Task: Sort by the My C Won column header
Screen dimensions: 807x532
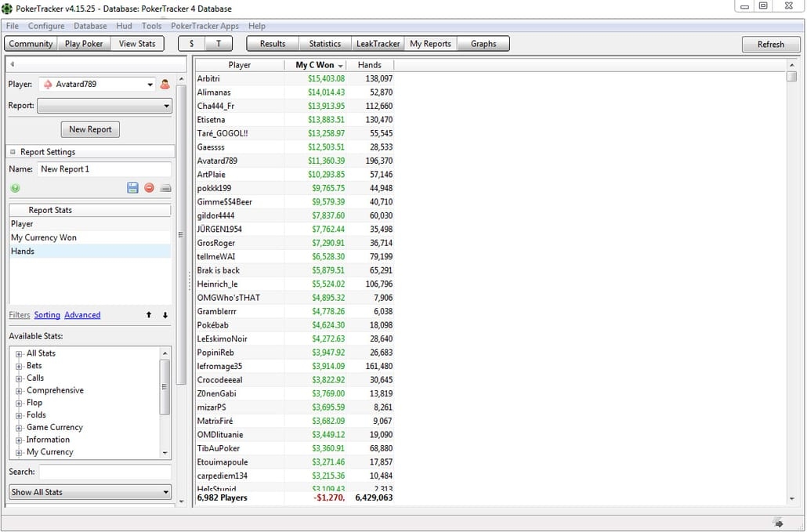Action: 316,65
